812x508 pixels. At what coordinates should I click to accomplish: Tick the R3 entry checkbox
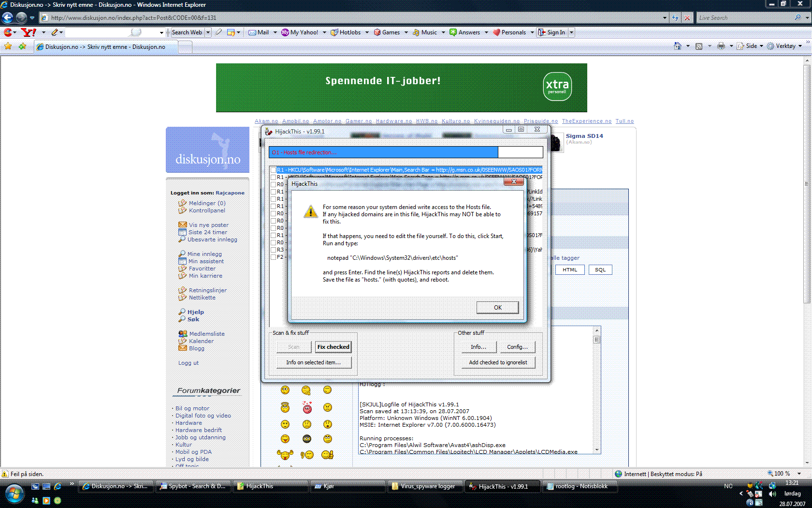(x=274, y=250)
